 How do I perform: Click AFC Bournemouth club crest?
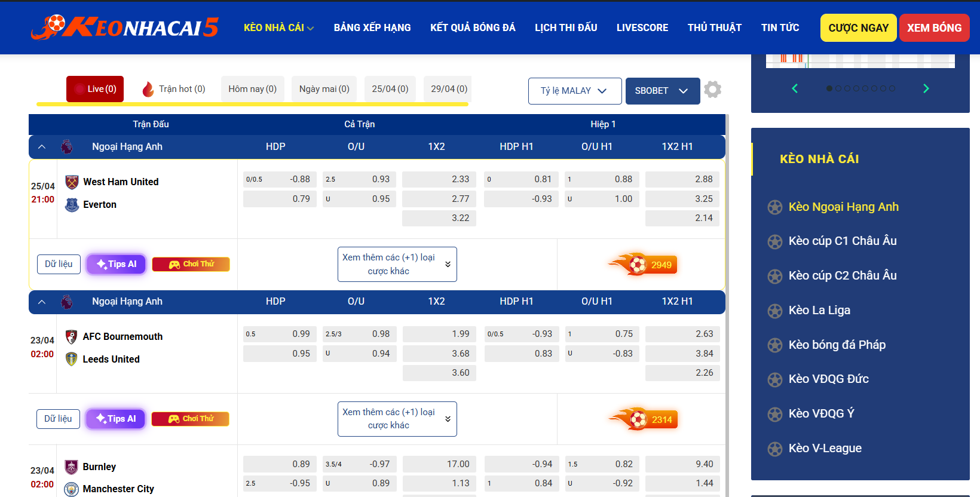71,336
